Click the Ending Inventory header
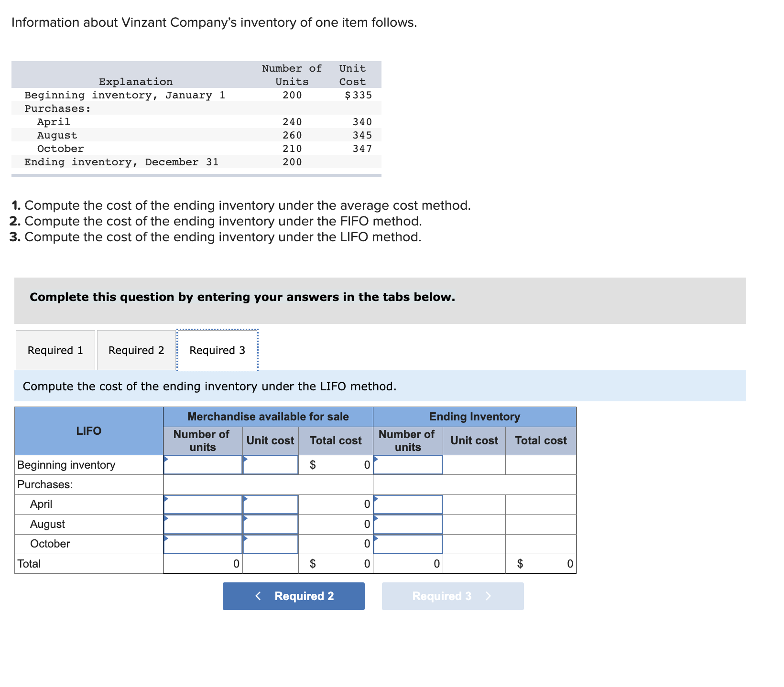This screenshot has width=784, height=687. coord(475,417)
